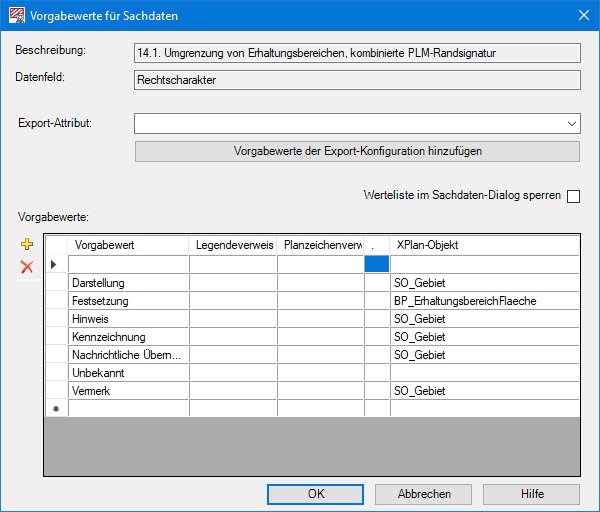
Task: Click the yellow plus add-row icon
Action: click(x=27, y=245)
